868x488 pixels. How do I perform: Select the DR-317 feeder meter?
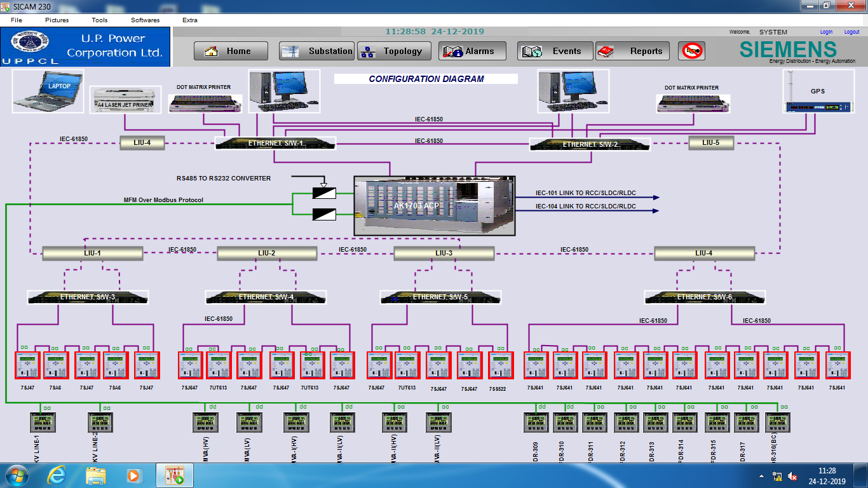pos(746,423)
